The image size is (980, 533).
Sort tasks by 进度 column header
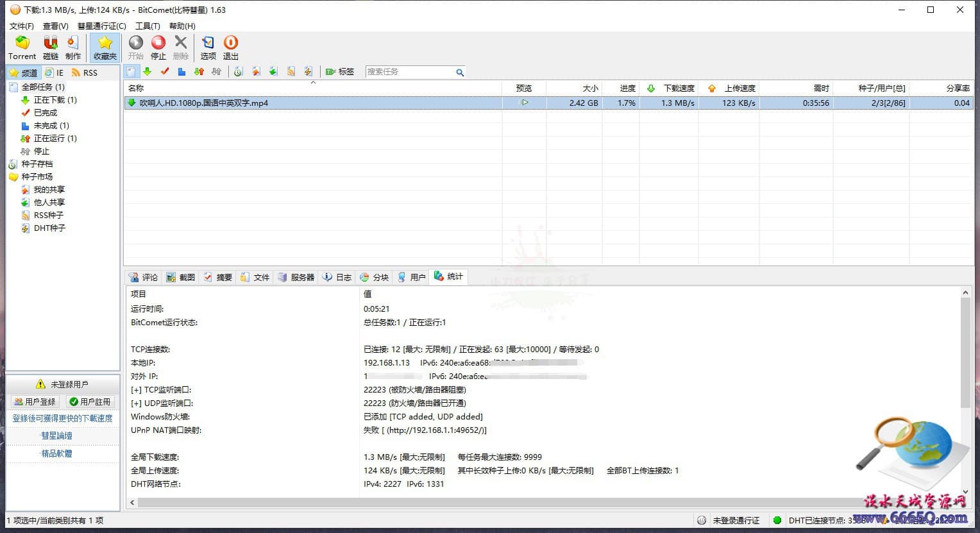(621, 88)
